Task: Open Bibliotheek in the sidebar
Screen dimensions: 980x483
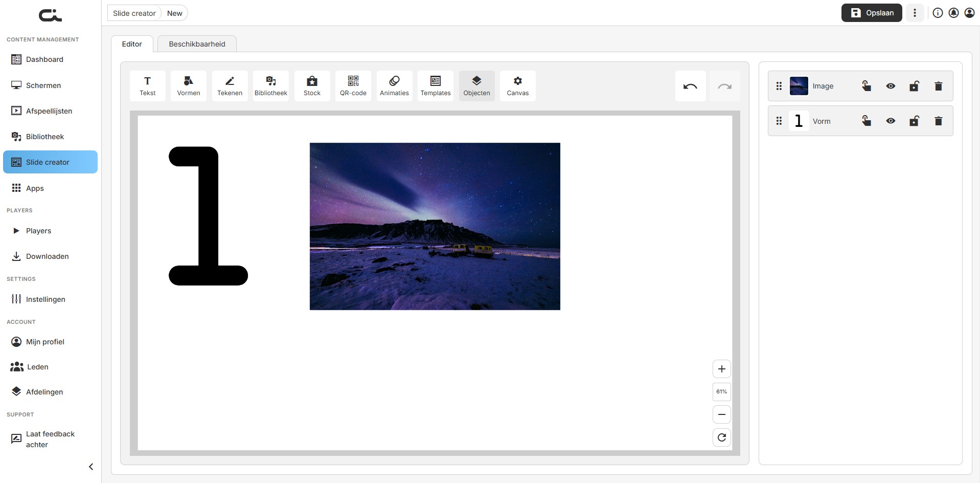Action: (50, 137)
